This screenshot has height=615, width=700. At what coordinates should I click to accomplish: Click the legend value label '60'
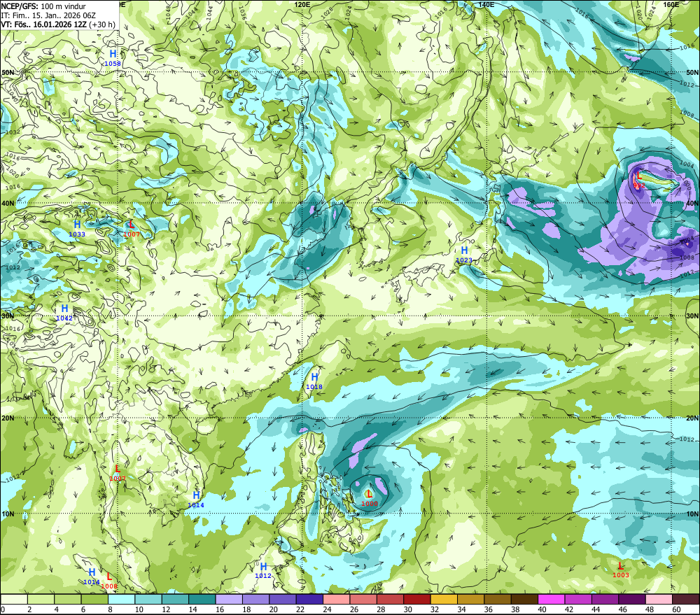(x=676, y=609)
